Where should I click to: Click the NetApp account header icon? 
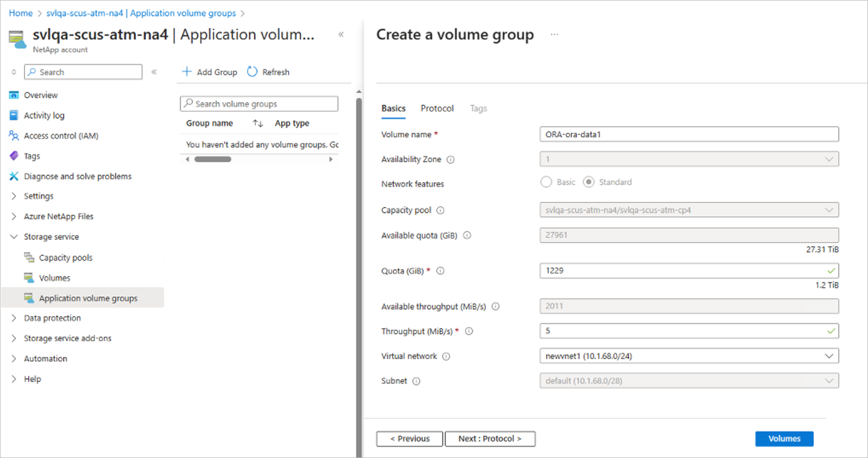coord(17,40)
